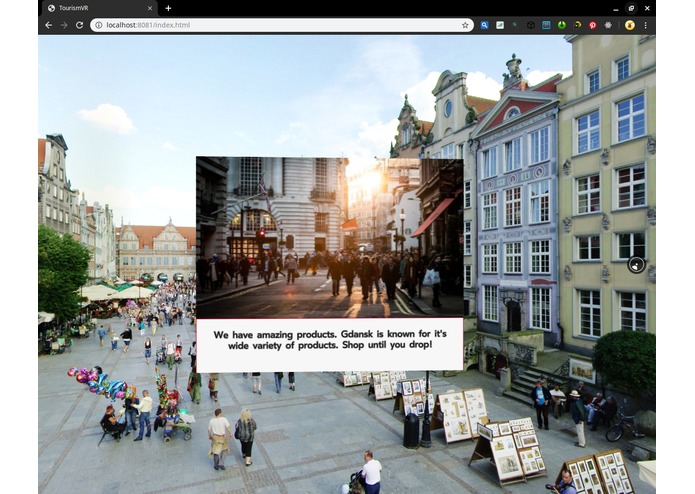Open the grey gear-shaped extension
The image size is (695, 494).
608,25
